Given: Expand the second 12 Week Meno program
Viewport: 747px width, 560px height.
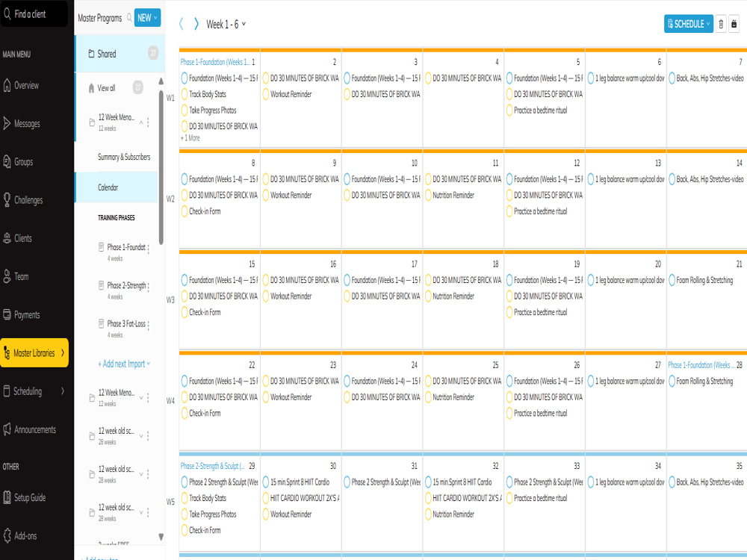Looking at the screenshot, I should 141,398.
